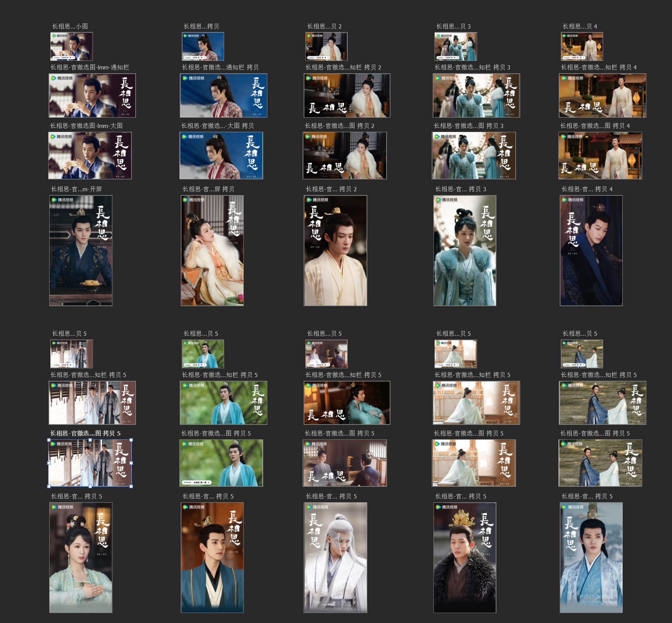
Task: Click the bottom-right transform handle of selected artboard
Action: tap(131, 486)
